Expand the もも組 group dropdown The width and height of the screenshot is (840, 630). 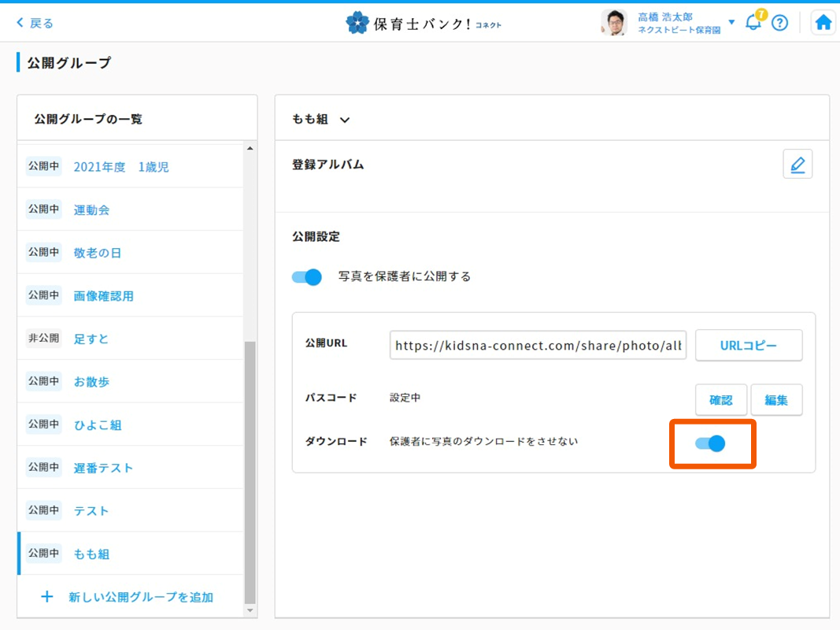pyautogui.click(x=344, y=120)
